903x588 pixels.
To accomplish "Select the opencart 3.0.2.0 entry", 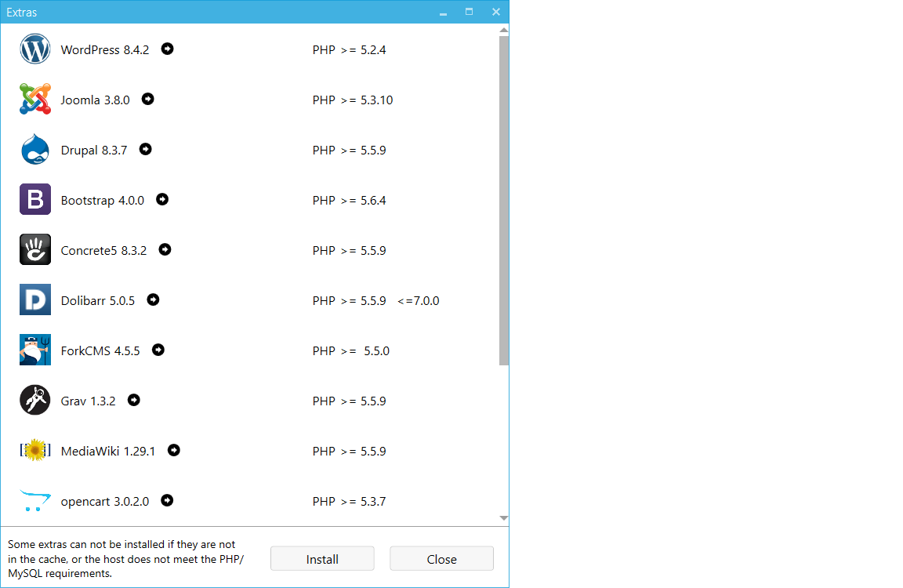I will [105, 502].
